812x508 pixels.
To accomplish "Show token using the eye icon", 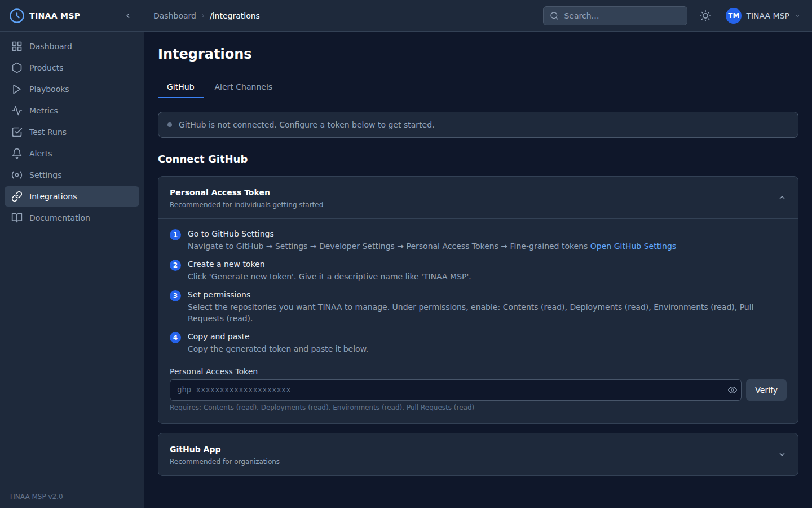I will coord(732,390).
